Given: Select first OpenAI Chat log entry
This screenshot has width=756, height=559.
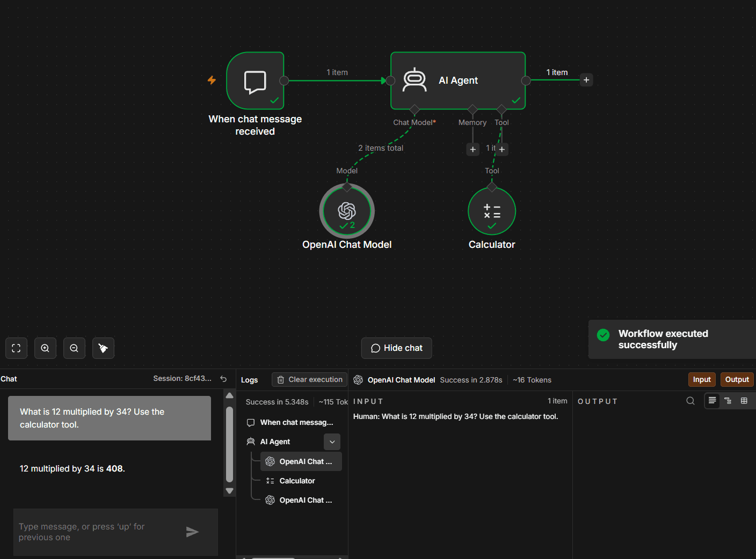Looking at the screenshot, I should coord(301,461).
